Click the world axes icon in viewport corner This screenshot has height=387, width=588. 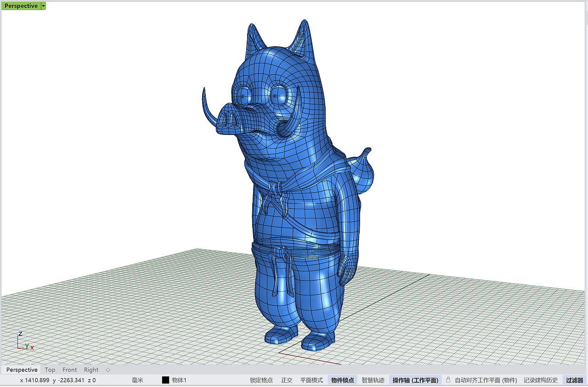[x=25, y=341]
